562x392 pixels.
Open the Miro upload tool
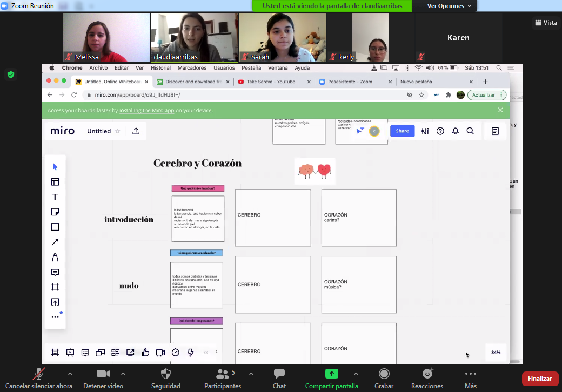55,302
